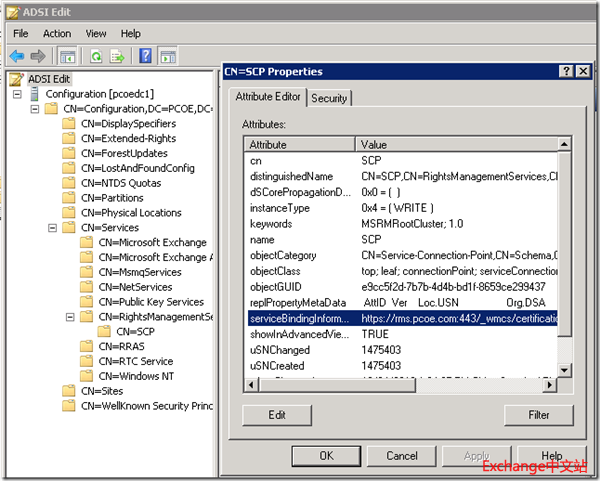Collapse the Configuration [pcoedc1] node
600x481 pixels.
18,94
